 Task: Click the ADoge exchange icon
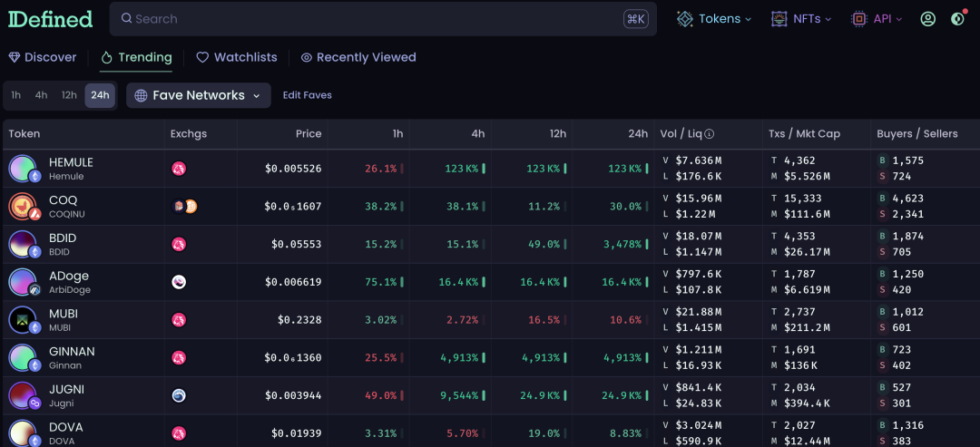[179, 282]
